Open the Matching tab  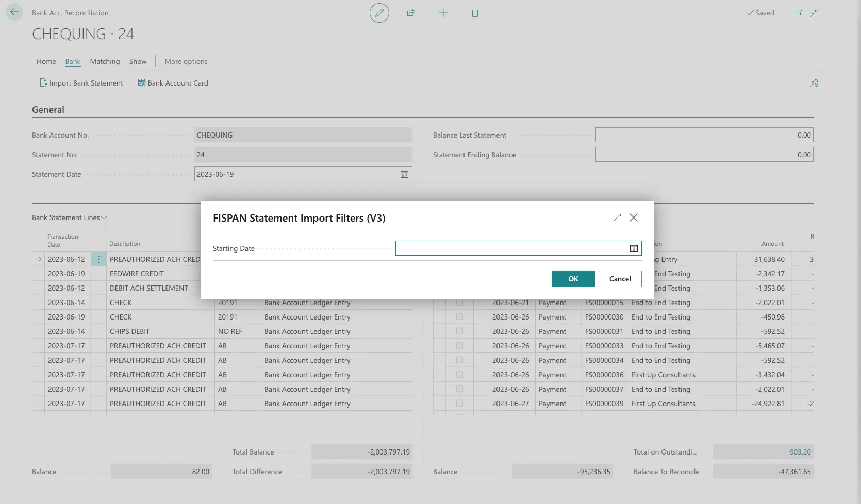click(x=105, y=61)
